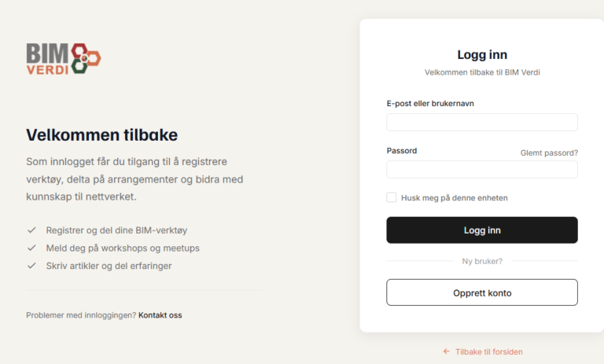Focus the "E-post eller brukernavn" input field

[481, 122]
